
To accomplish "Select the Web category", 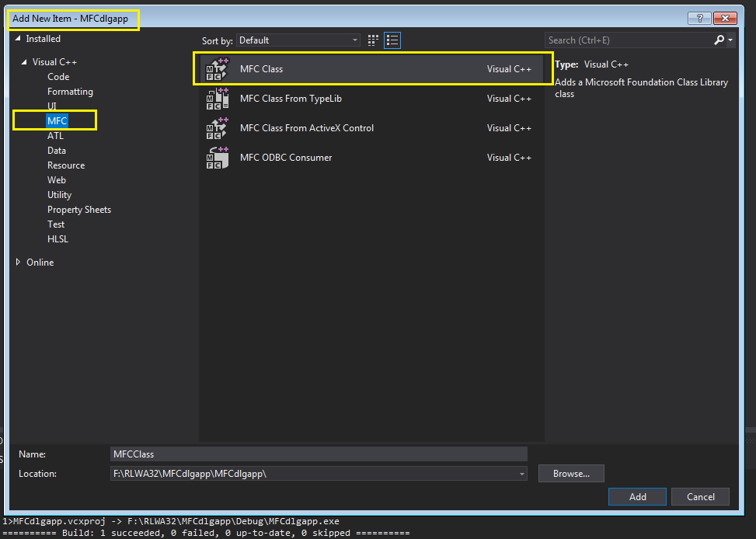I will pos(57,180).
